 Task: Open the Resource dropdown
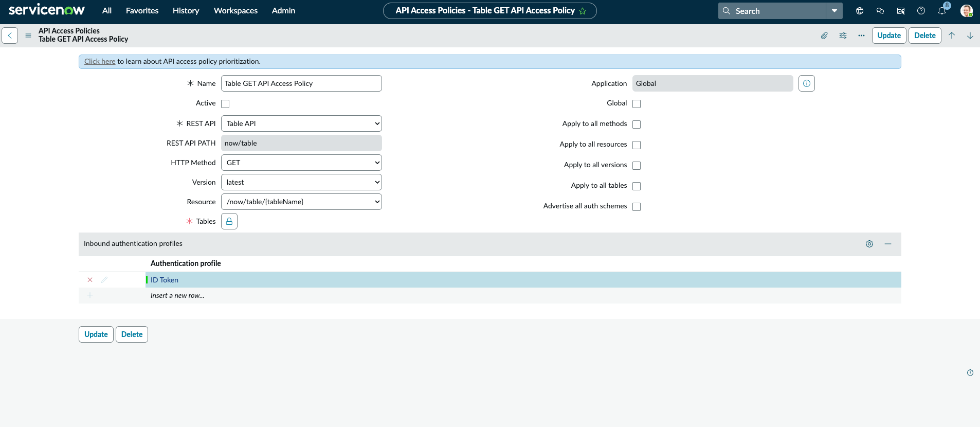(301, 202)
